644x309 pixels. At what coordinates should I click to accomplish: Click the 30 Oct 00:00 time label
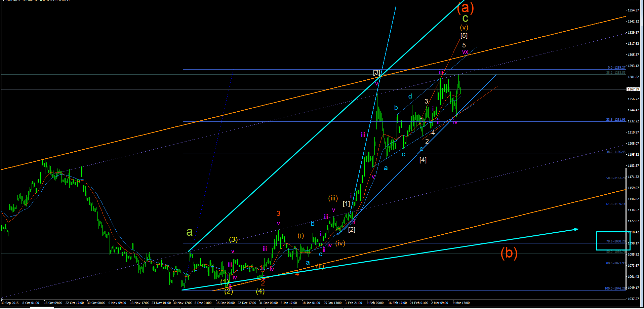coord(96,303)
